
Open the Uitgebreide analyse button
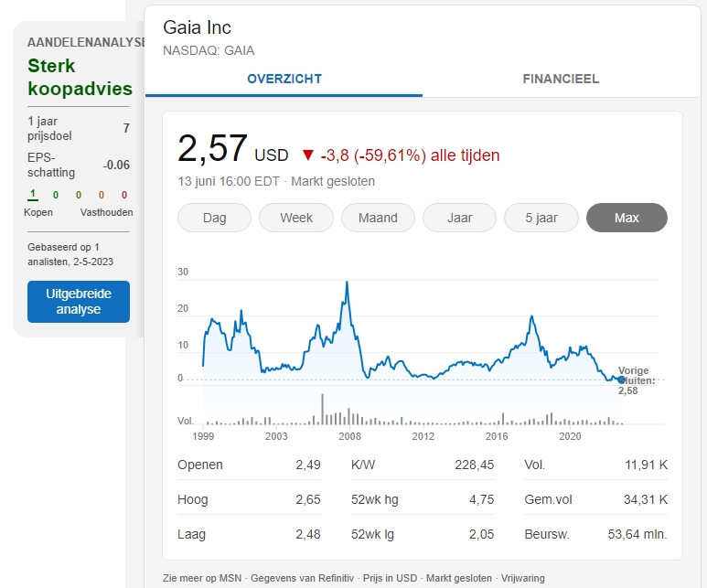pyautogui.click(x=79, y=302)
